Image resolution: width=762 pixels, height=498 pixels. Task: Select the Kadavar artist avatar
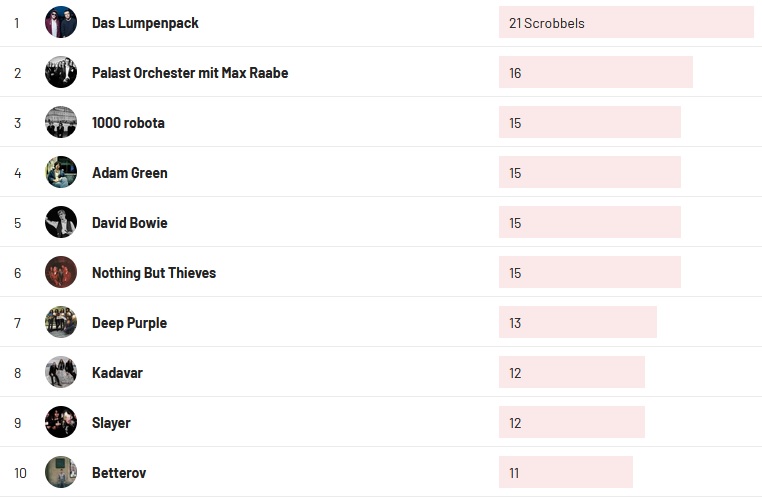click(61, 372)
